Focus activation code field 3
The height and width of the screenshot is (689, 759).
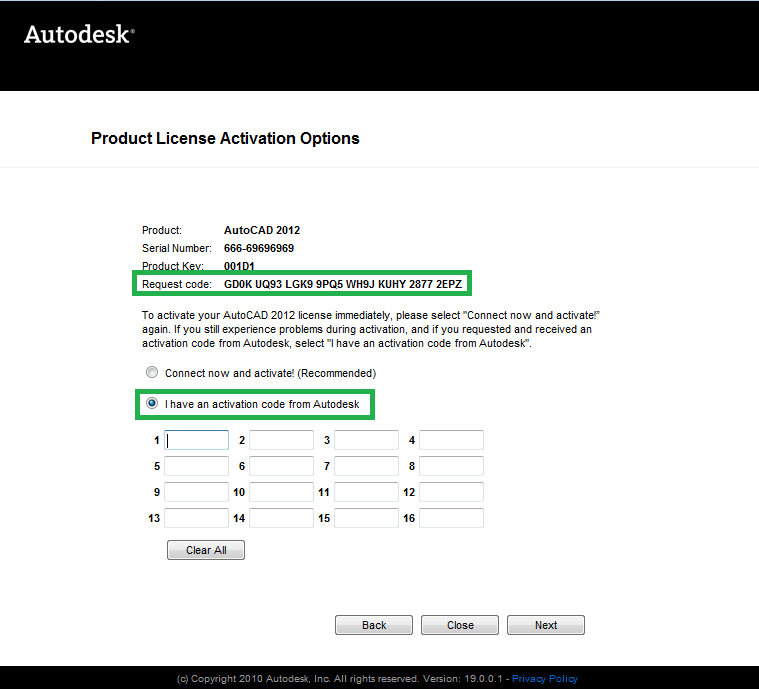pyautogui.click(x=366, y=440)
